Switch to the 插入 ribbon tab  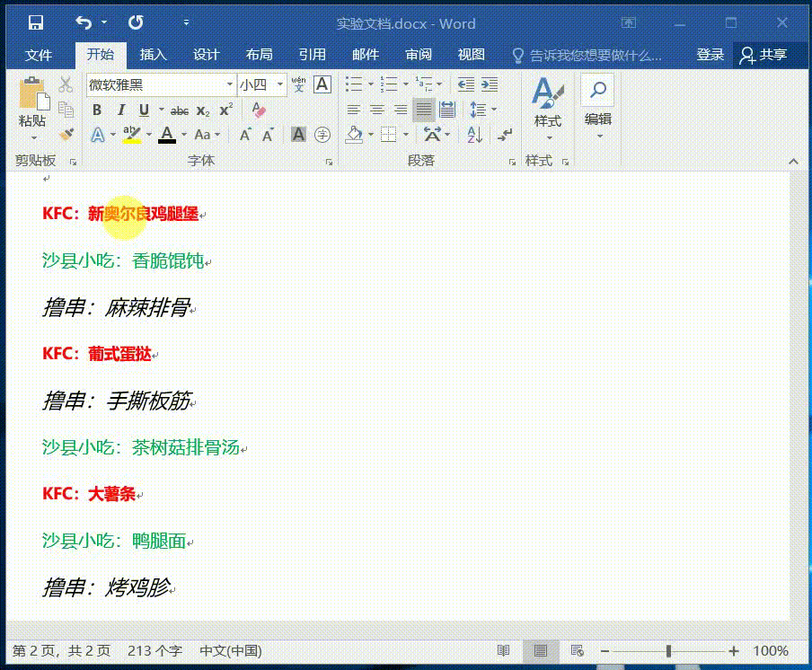[153, 55]
